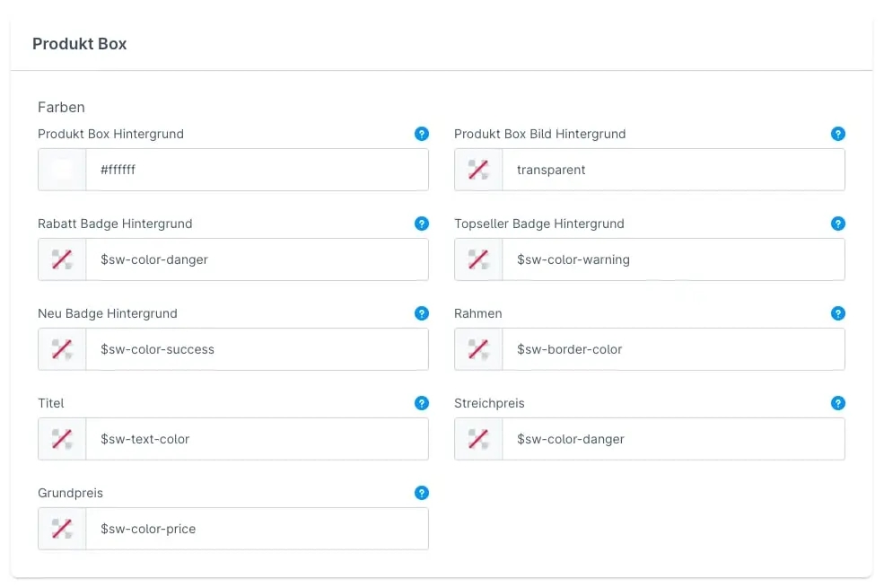Open color picker for Produkt Box Bild Hintergrund

(x=478, y=170)
